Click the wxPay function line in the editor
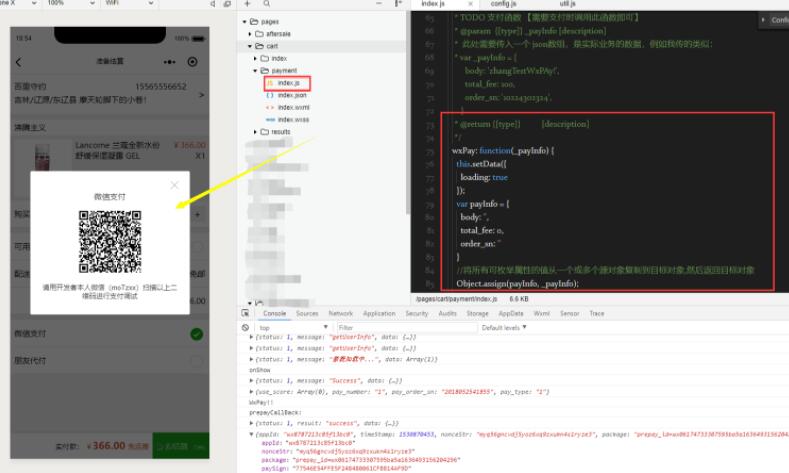This screenshot has height=473, width=789. click(x=503, y=150)
